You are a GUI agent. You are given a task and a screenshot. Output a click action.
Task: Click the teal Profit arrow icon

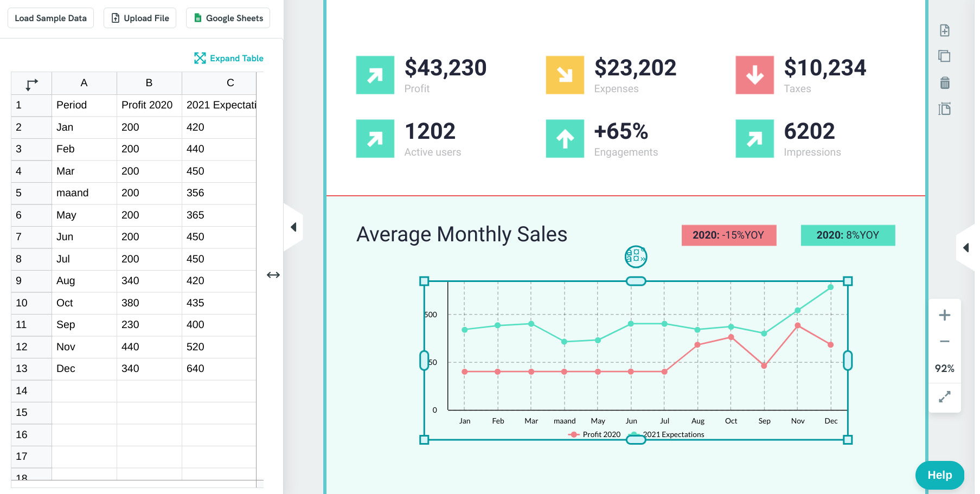[375, 75]
